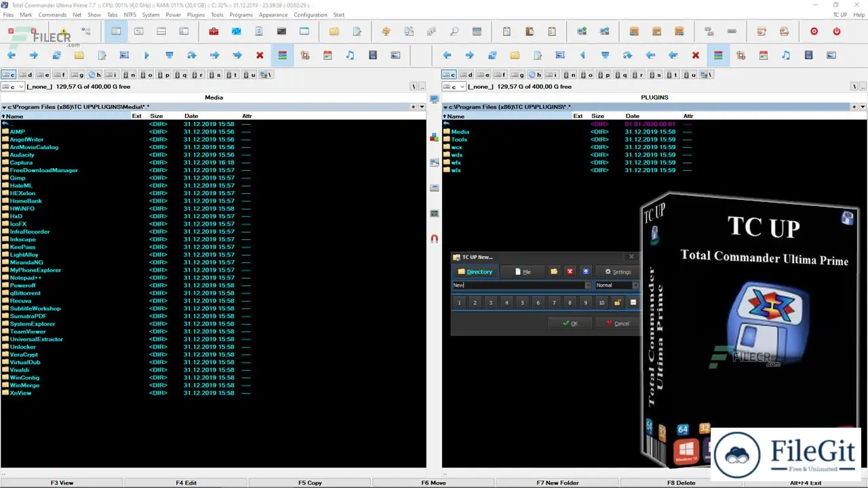Select drive h in right drive bar
868x488 pixels.
coord(535,75)
